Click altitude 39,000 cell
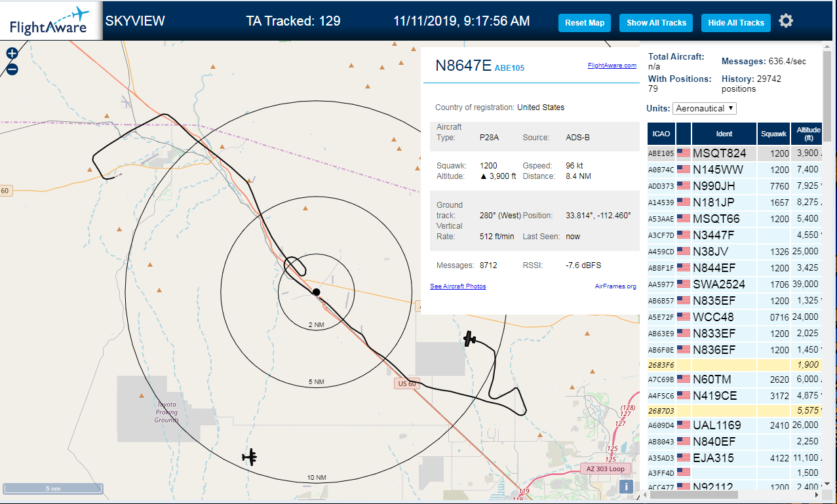Viewport: 837px width, 504px height. click(x=805, y=284)
